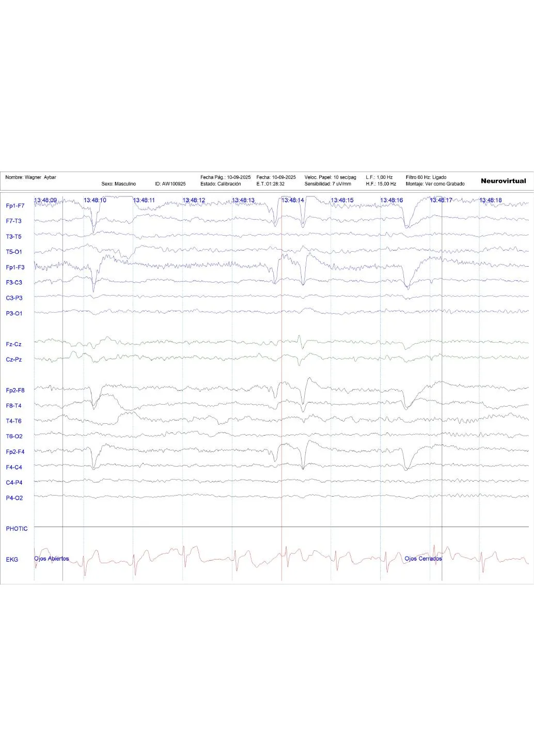Image resolution: width=534 pixels, height=756 pixels.
Task: Click the T3-T5 channel label
Action: pyautogui.click(x=14, y=237)
